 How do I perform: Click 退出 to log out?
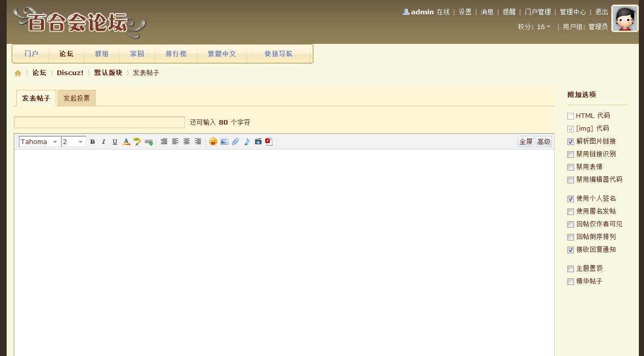[x=602, y=12]
